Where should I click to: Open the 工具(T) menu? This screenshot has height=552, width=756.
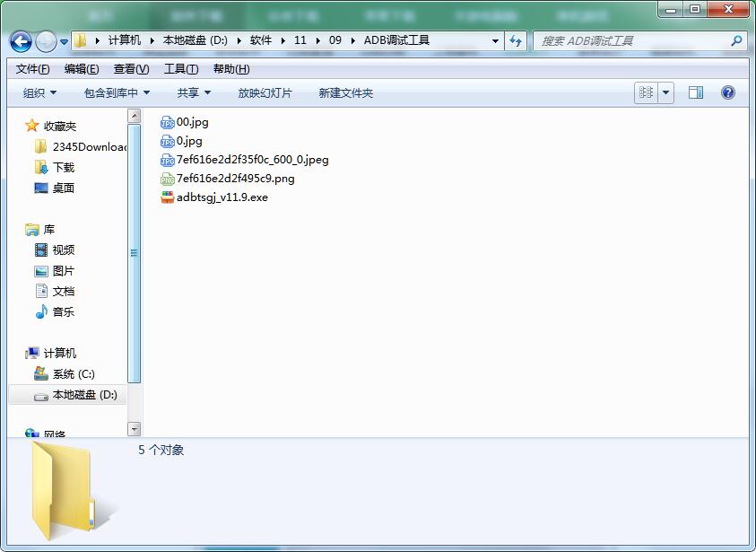[x=181, y=69]
